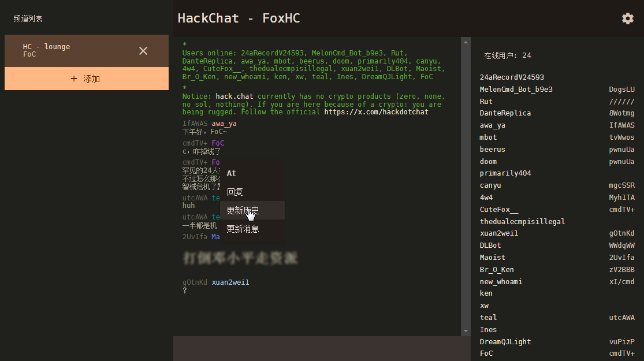
Task: Click the 在线用户: 24 header
Action: (508, 55)
